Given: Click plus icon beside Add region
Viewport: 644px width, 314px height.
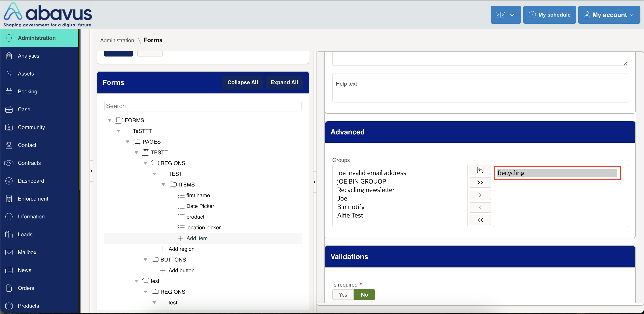Looking at the screenshot, I should pyautogui.click(x=163, y=249).
